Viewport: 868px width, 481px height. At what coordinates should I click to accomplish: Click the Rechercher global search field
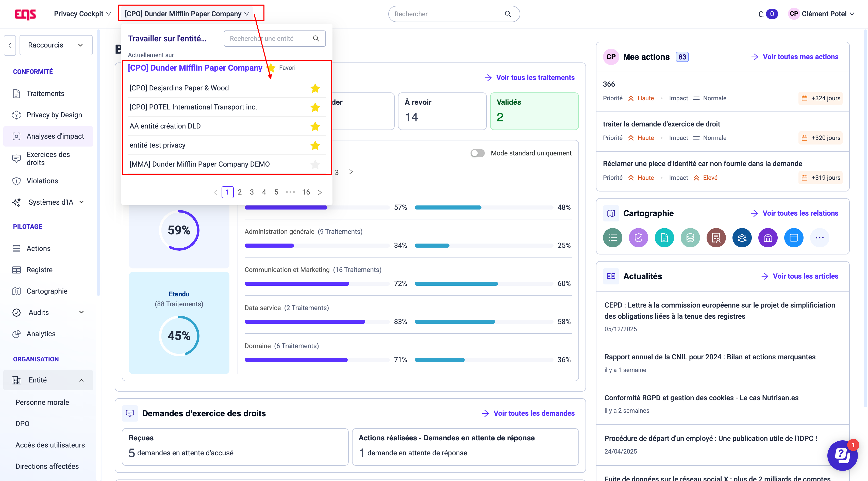(x=454, y=14)
